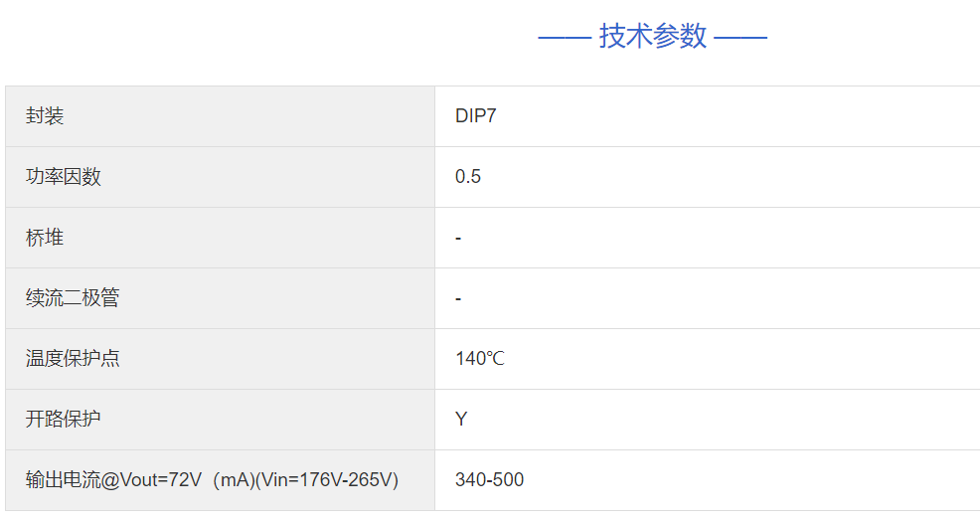This screenshot has width=980, height=521.
Task: Select the 封装 label cell
Action: [45, 116]
